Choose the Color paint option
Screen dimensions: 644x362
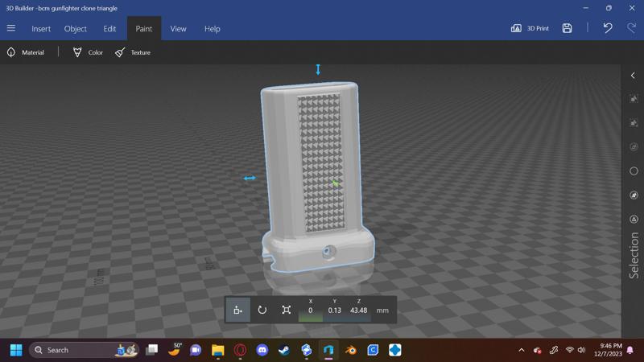[x=88, y=52]
